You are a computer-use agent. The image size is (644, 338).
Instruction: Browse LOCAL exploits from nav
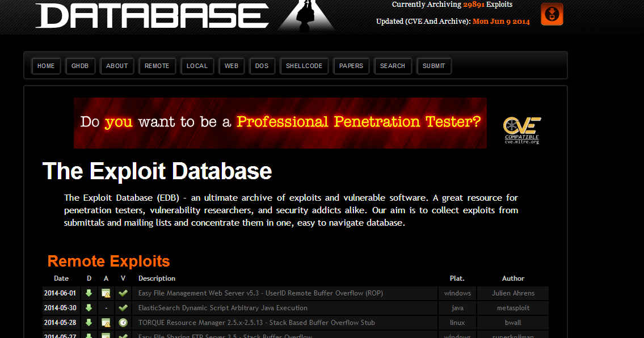pos(197,66)
